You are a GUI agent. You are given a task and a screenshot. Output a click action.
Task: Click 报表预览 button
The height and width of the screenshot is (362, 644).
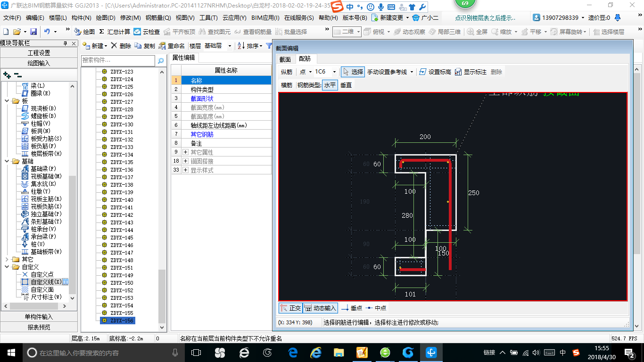[39, 327]
